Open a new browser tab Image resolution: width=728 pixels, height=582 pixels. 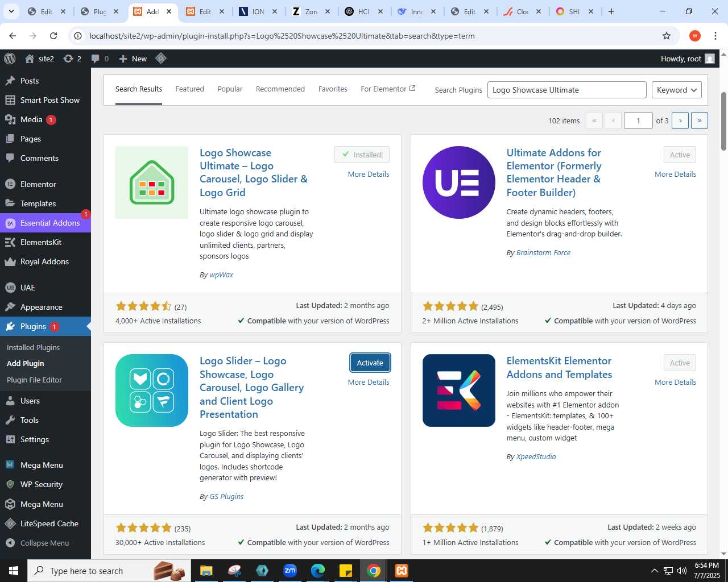pyautogui.click(x=611, y=11)
